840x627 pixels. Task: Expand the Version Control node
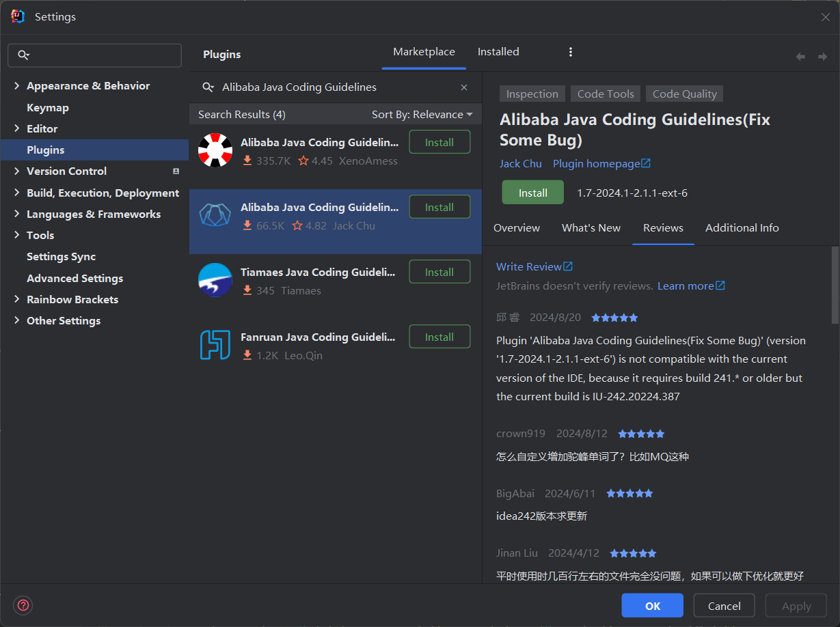(17, 171)
